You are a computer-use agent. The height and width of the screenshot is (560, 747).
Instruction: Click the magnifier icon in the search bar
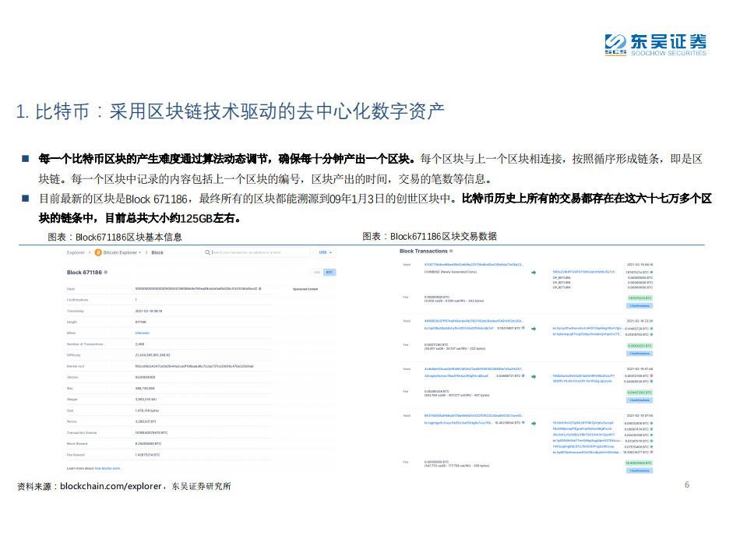tap(207, 252)
